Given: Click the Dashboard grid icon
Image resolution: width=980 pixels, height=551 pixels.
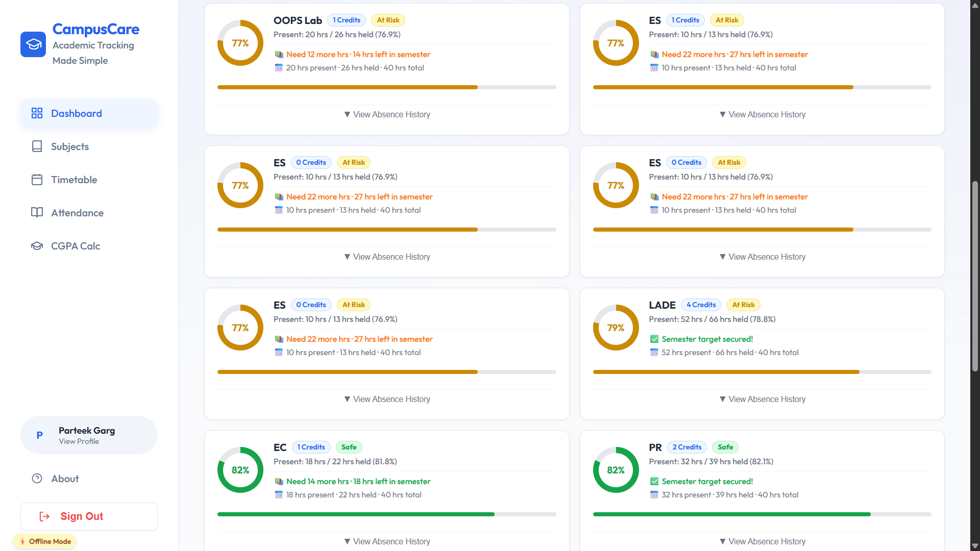Looking at the screenshot, I should click(x=37, y=113).
